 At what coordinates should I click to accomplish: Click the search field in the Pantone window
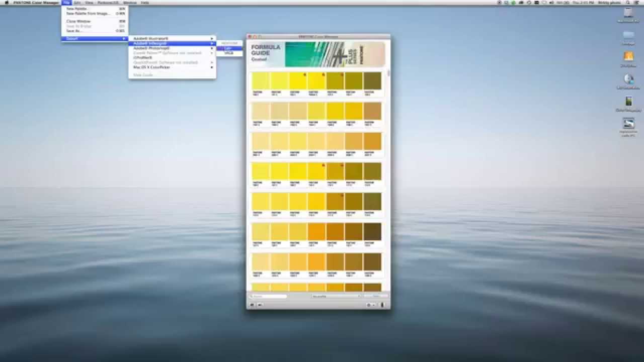(x=268, y=296)
